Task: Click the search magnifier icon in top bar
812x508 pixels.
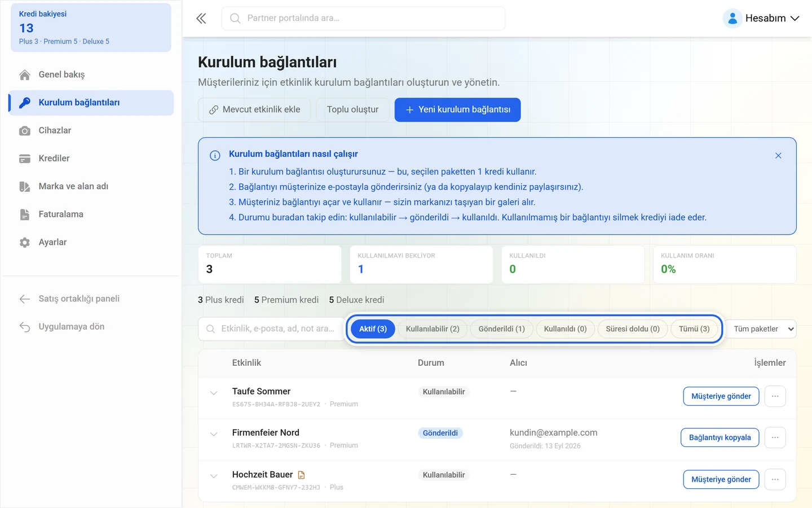Action: click(x=235, y=19)
